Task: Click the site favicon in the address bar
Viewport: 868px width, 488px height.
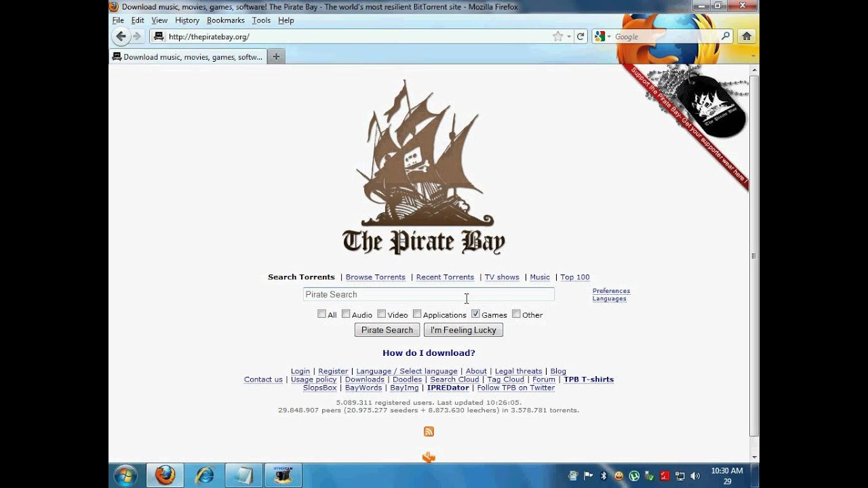Action: (159, 37)
